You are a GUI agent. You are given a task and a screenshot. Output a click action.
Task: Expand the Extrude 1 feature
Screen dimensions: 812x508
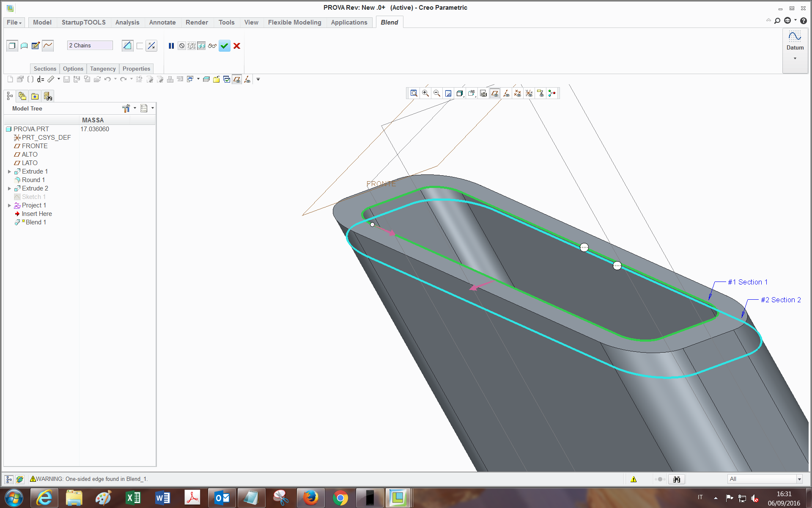pyautogui.click(x=9, y=171)
